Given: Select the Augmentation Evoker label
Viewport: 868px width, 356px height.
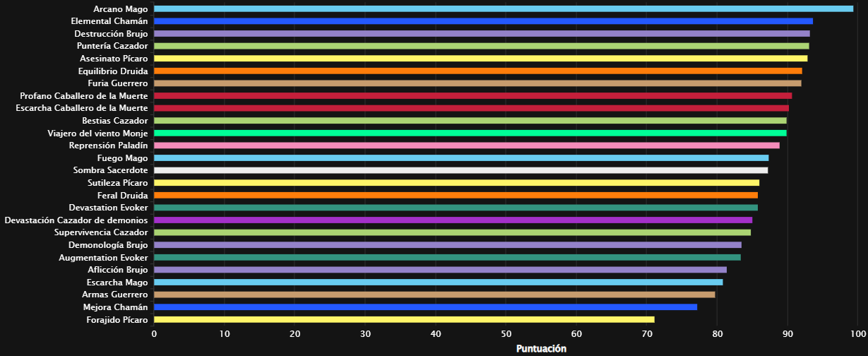Looking at the screenshot, I should [x=103, y=257].
